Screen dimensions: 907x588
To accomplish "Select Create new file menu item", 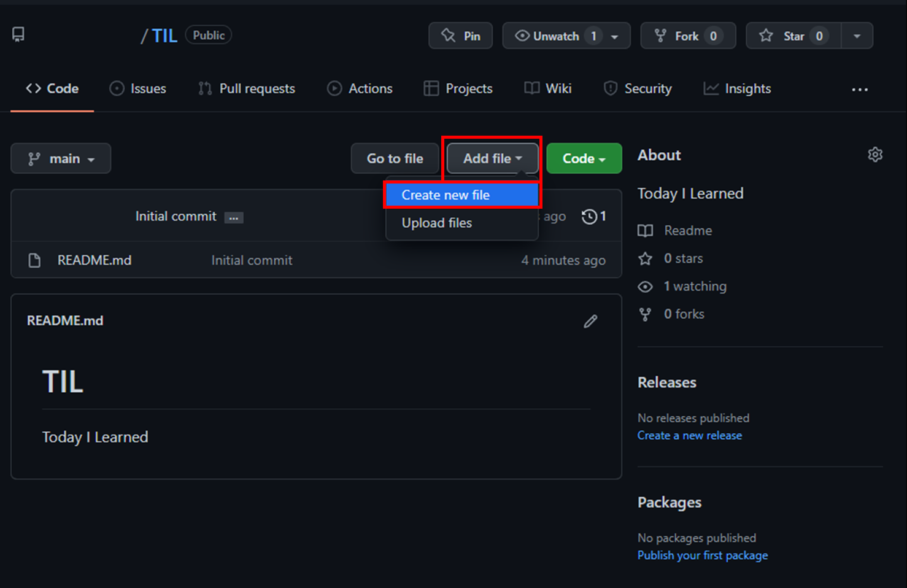I will click(x=462, y=195).
